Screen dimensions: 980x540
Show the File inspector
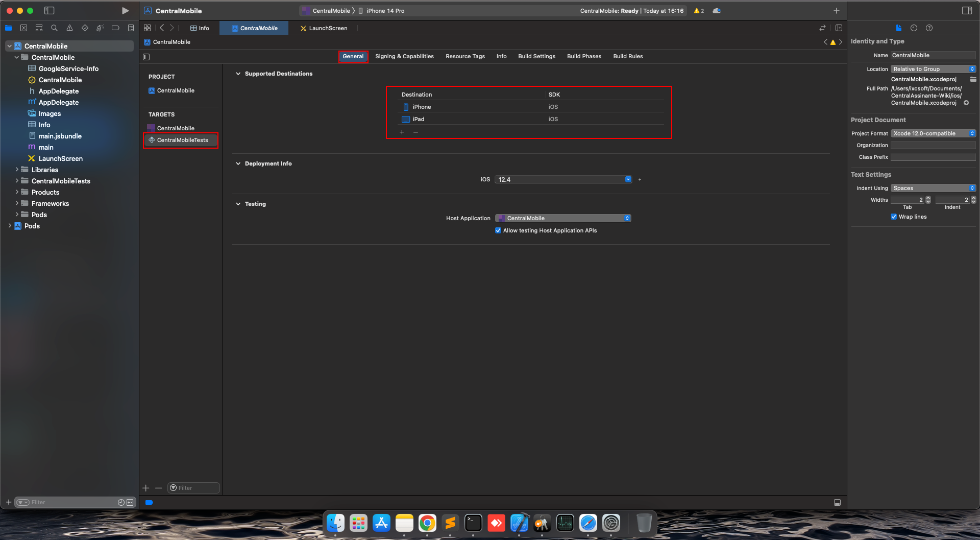tap(898, 28)
